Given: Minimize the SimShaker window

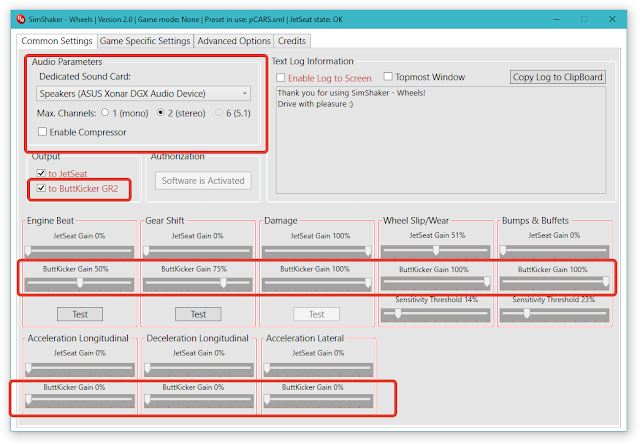Looking at the screenshot, I should coord(557,19).
